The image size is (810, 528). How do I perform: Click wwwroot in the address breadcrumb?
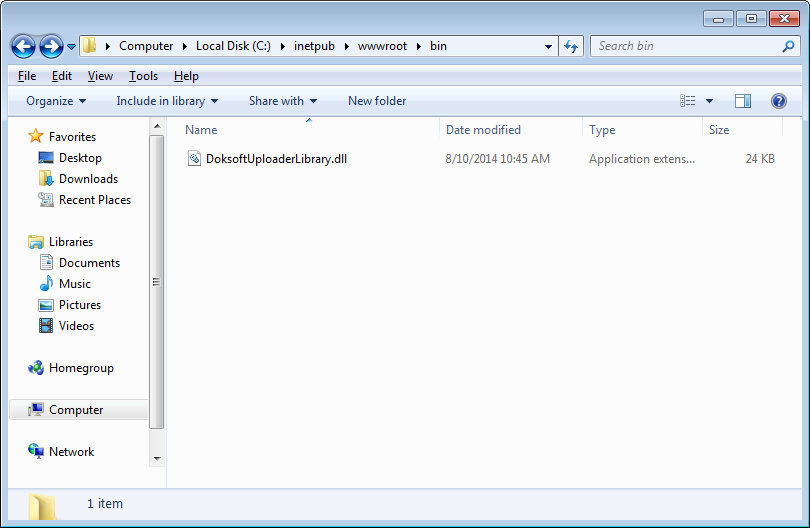(x=382, y=46)
